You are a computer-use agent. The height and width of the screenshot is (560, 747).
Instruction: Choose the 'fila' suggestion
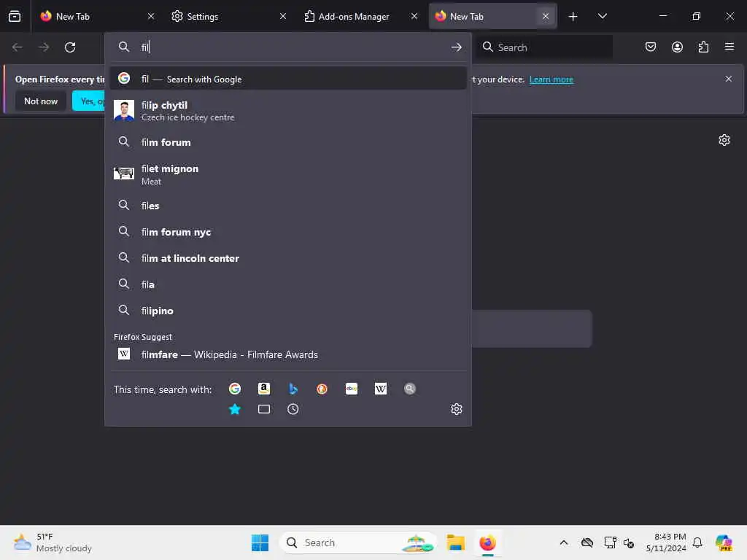point(287,284)
